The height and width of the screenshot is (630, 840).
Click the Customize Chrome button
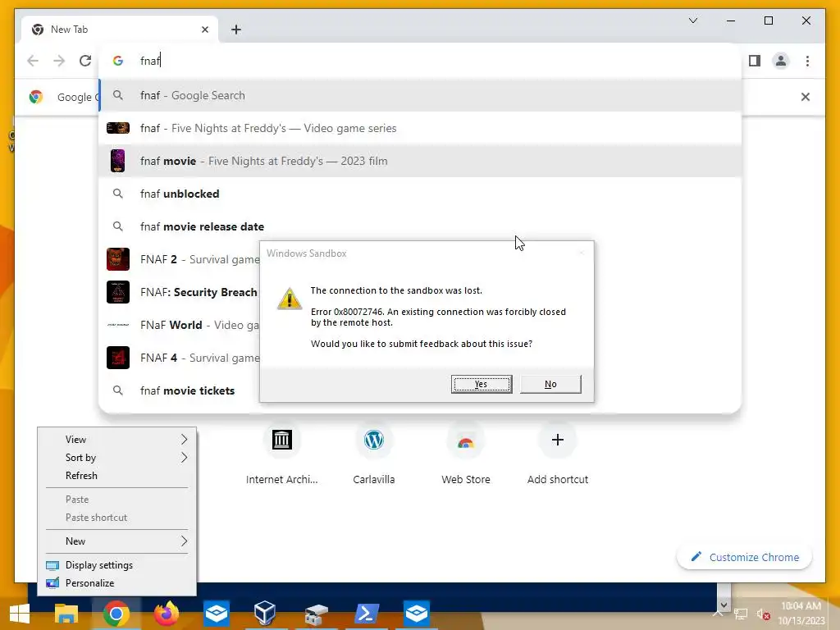tap(745, 557)
